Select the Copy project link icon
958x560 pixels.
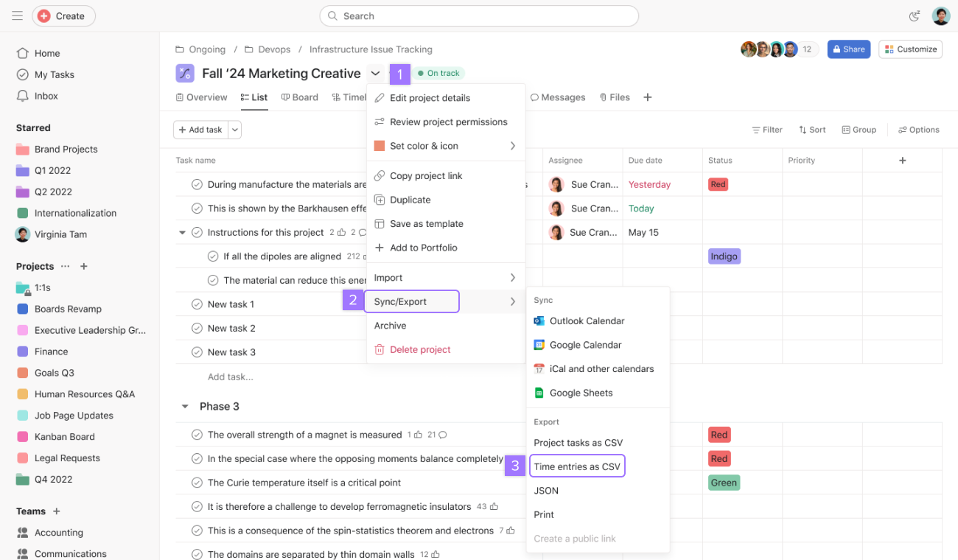(380, 175)
